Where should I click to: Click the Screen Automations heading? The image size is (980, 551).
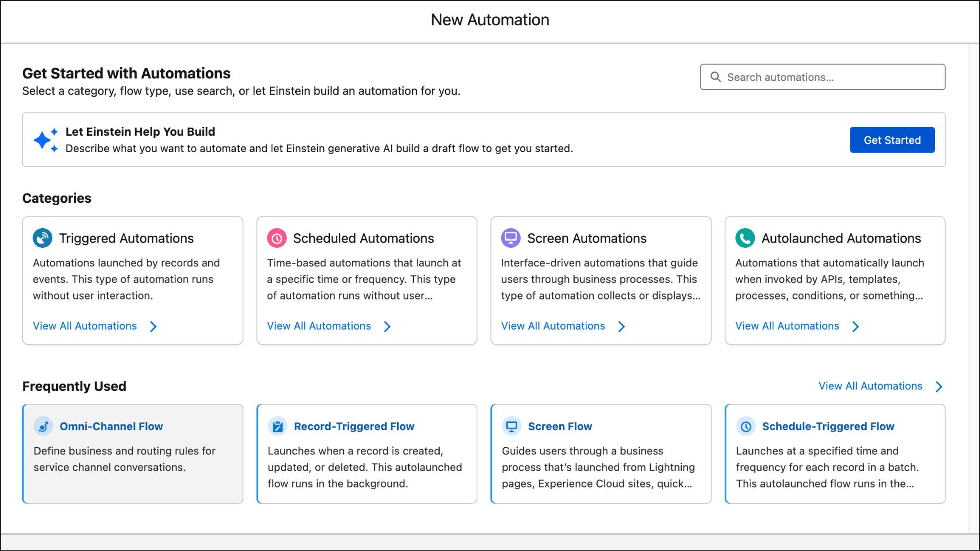click(x=587, y=238)
